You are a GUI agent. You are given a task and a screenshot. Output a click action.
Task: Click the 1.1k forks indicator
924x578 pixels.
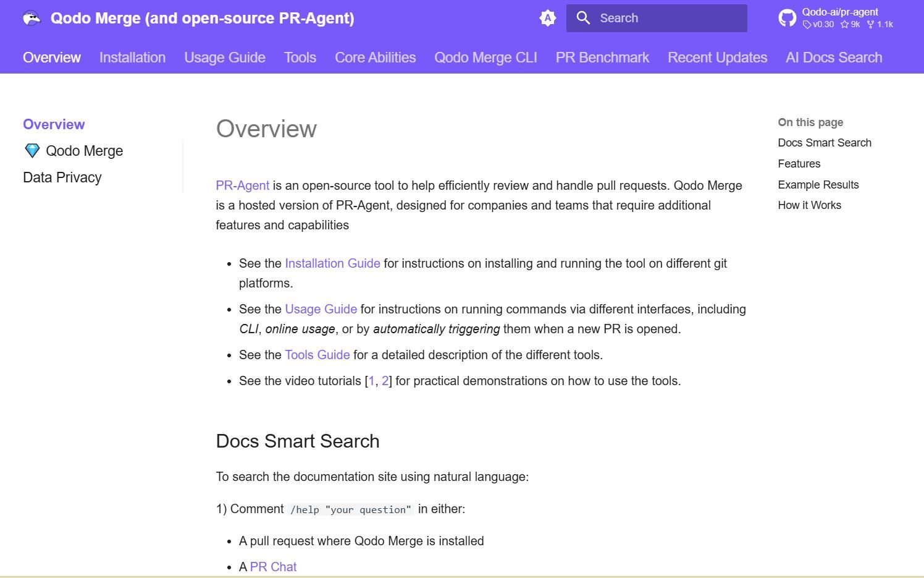[x=880, y=25]
